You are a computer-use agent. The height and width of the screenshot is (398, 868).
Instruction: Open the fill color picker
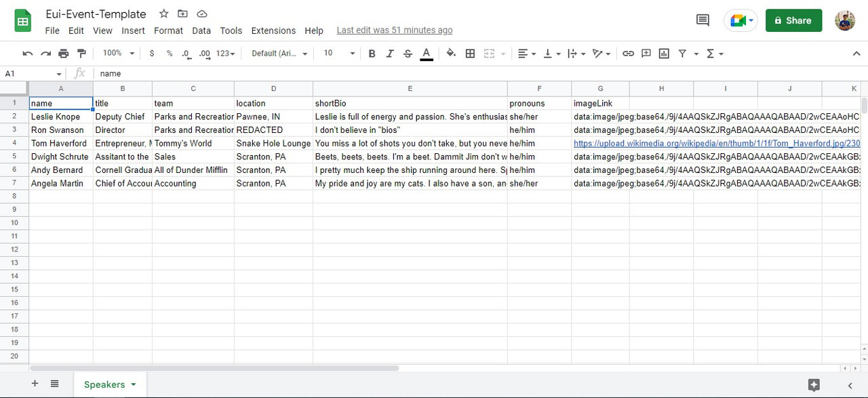(451, 54)
